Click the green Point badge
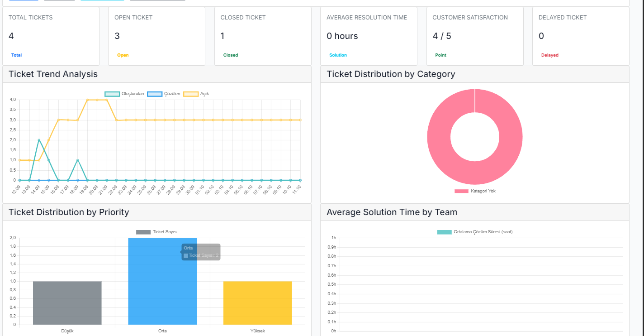Image resolution: width=644 pixels, height=336 pixels. point(440,55)
